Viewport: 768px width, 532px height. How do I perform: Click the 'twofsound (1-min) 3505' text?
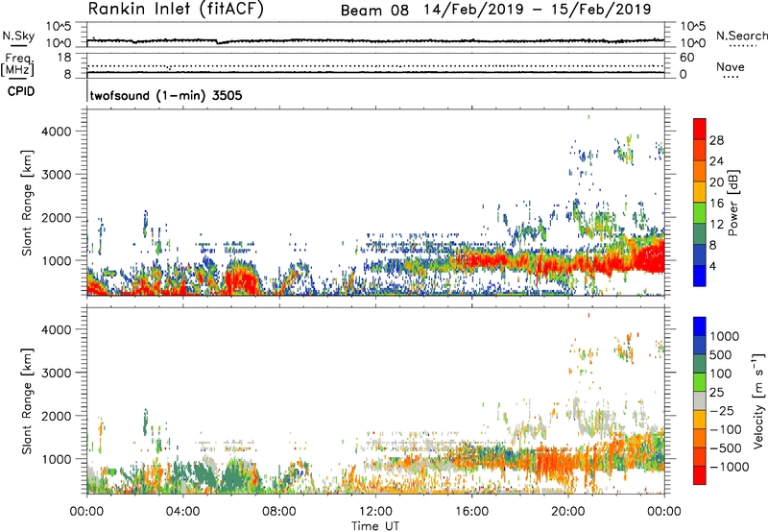tap(166, 95)
